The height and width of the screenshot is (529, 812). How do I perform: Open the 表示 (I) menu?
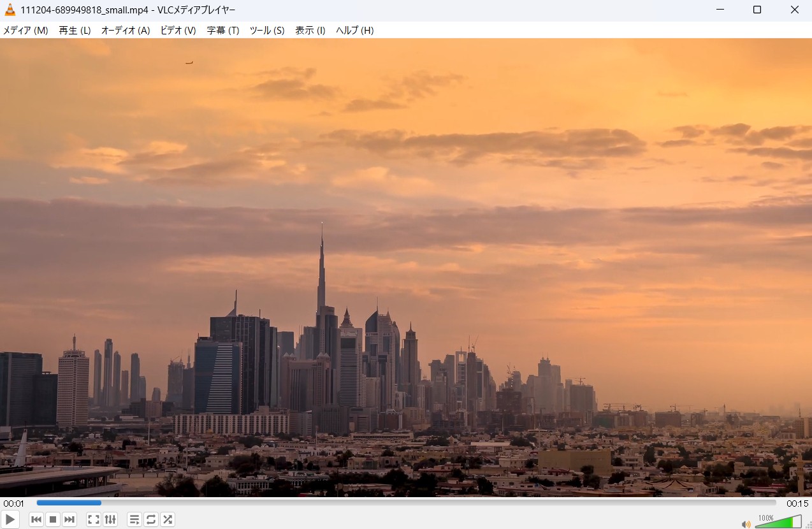tap(310, 31)
